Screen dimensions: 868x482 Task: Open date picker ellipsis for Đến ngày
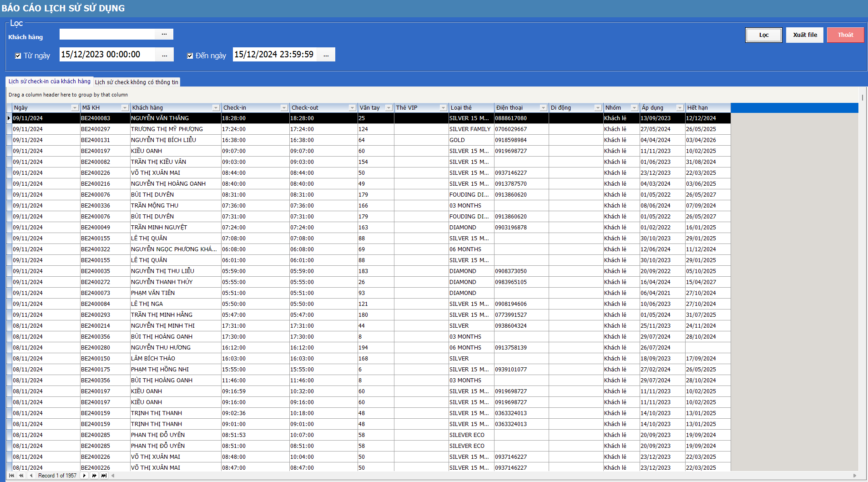pyautogui.click(x=326, y=55)
